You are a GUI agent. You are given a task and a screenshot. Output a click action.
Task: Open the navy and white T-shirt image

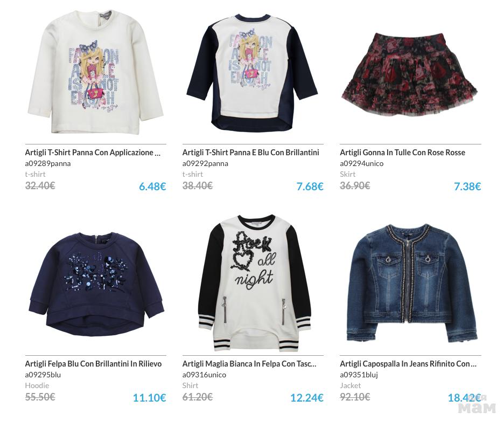point(253,73)
